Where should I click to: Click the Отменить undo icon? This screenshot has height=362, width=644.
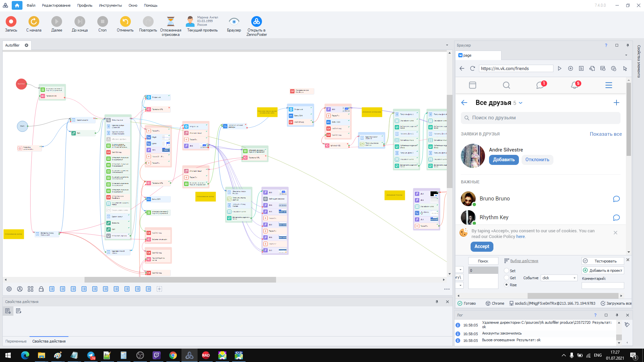coord(125,21)
